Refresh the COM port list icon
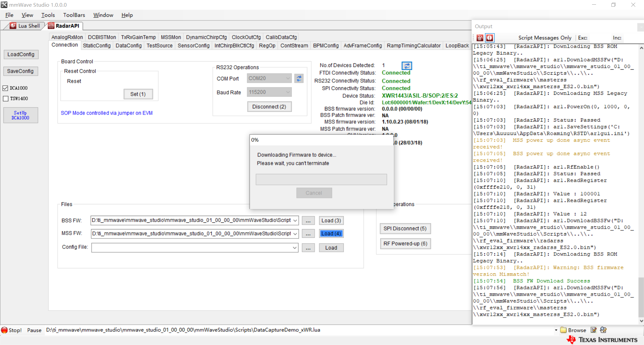Screen dimensions: 644x345 click(299, 78)
